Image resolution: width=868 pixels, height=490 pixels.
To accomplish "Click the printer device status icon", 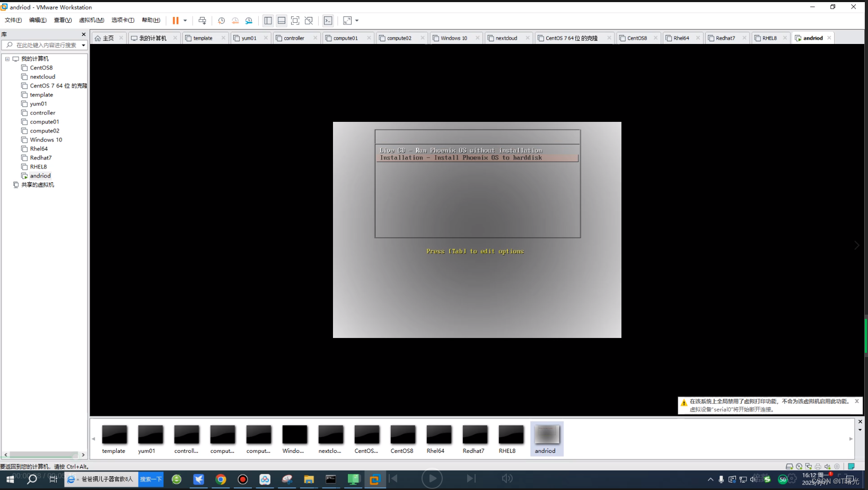I will [818, 467].
